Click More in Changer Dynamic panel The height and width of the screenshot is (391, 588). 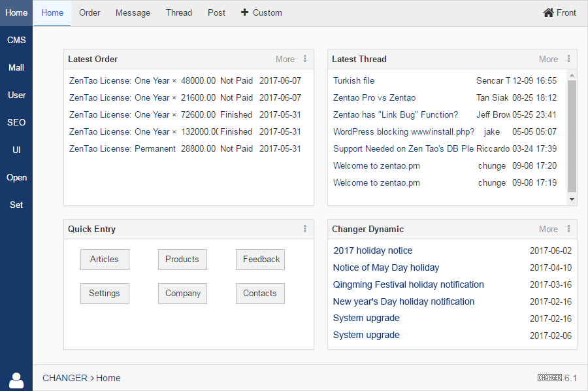click(548, 229)
